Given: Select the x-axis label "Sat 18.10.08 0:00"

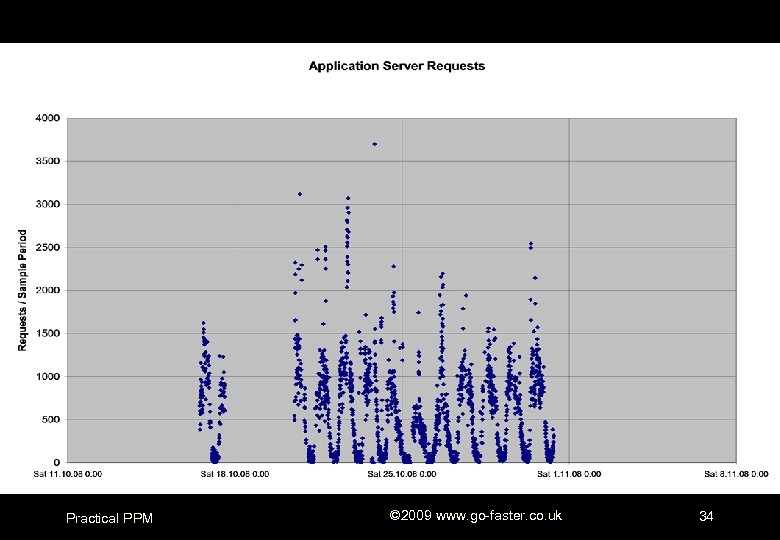Looking at the screenshot, I should click(x=235, y=474).
